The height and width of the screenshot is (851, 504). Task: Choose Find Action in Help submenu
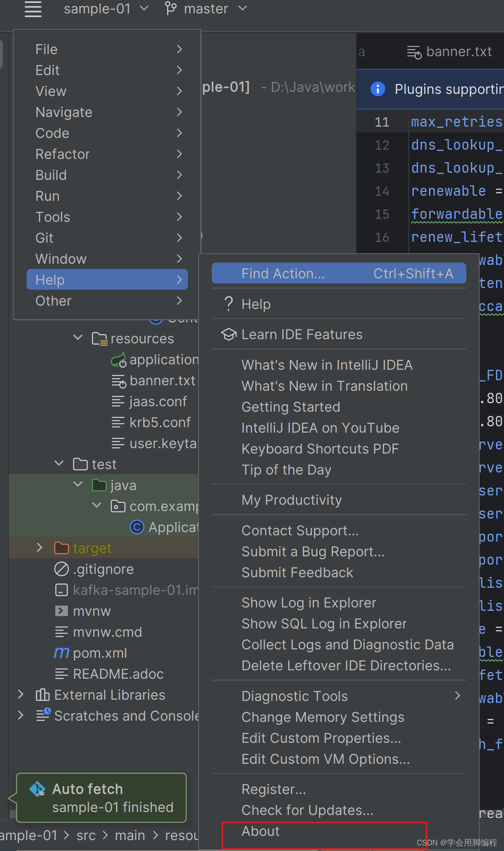339,273
